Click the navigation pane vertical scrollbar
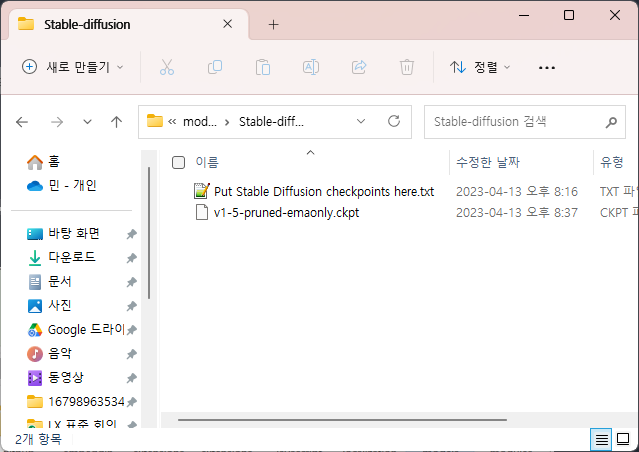639x452 pixels. [x=149, y=233]
